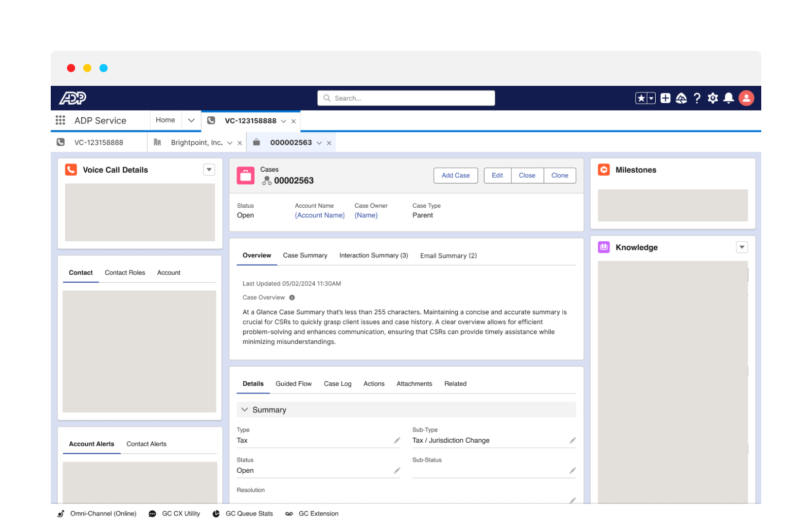
Task: Open the Knowledge panel dropdown menu
Action: (741, 247)
